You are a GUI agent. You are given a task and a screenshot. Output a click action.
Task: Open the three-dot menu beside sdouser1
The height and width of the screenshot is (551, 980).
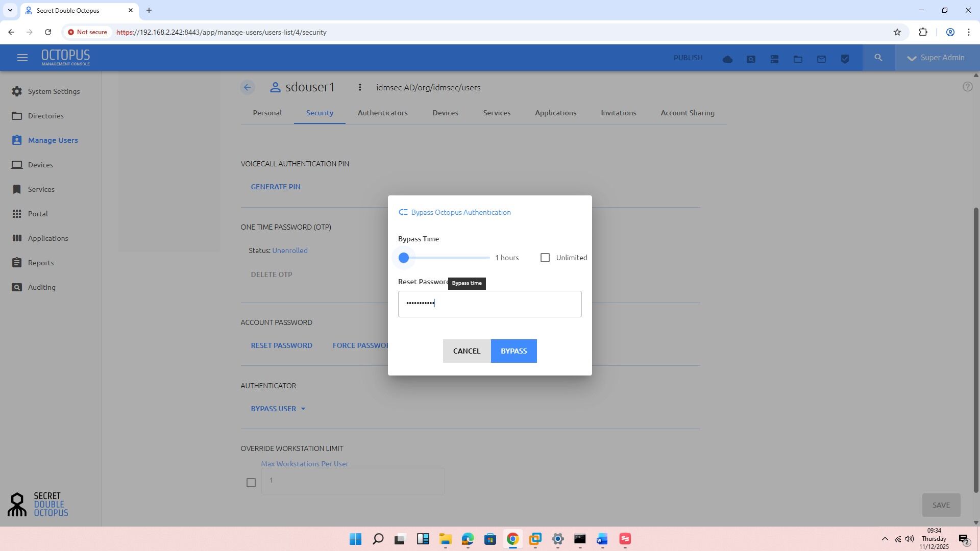[360, 87]
